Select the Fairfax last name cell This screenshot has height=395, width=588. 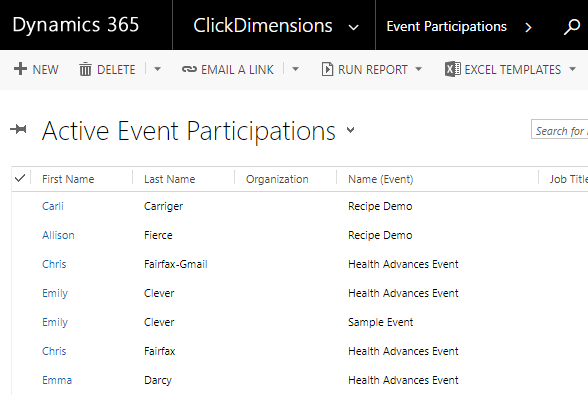pyautogui.click(x=159, y=351)
